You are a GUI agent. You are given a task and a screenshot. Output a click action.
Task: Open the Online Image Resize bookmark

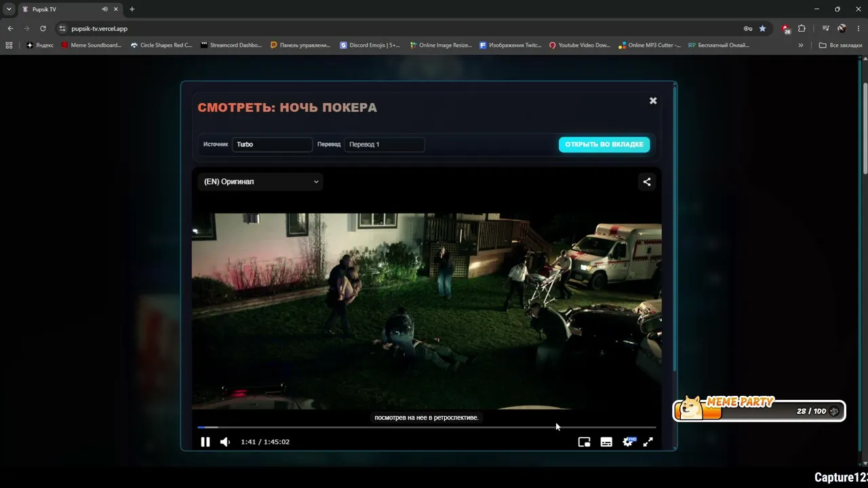click(x=441, y=45)
